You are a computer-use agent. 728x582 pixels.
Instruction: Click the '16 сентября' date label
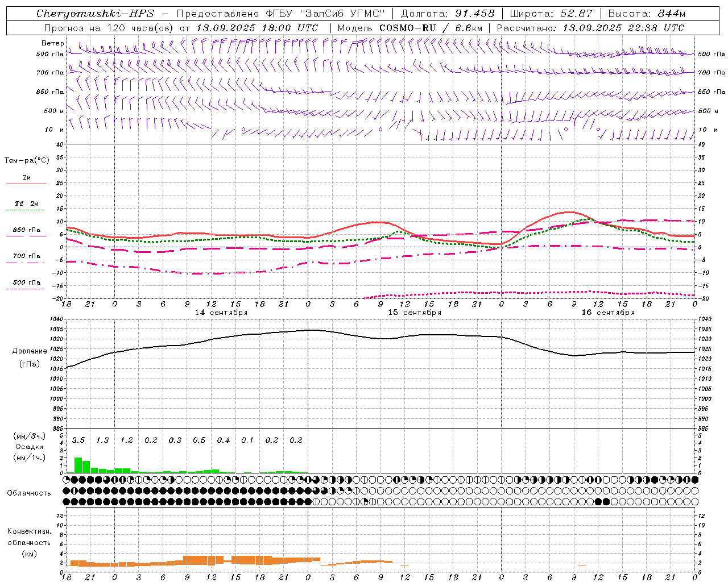608,313
